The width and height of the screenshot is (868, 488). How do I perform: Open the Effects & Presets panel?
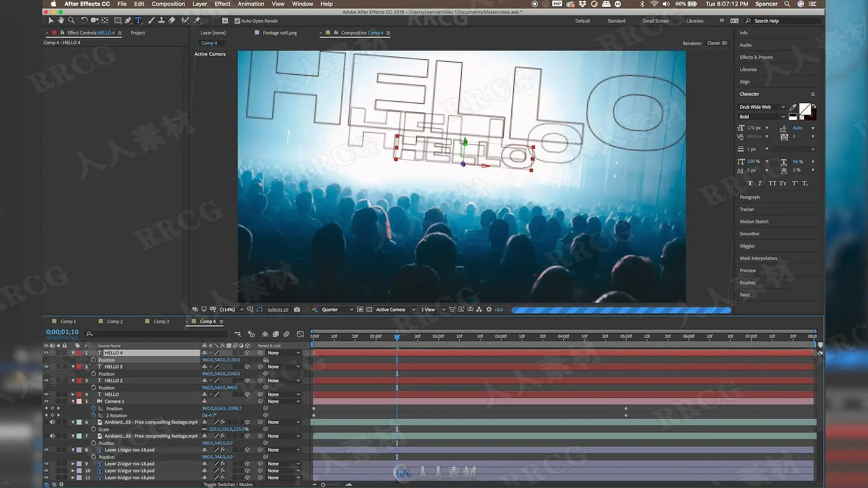pyautogui.click(x=756, y=57)
